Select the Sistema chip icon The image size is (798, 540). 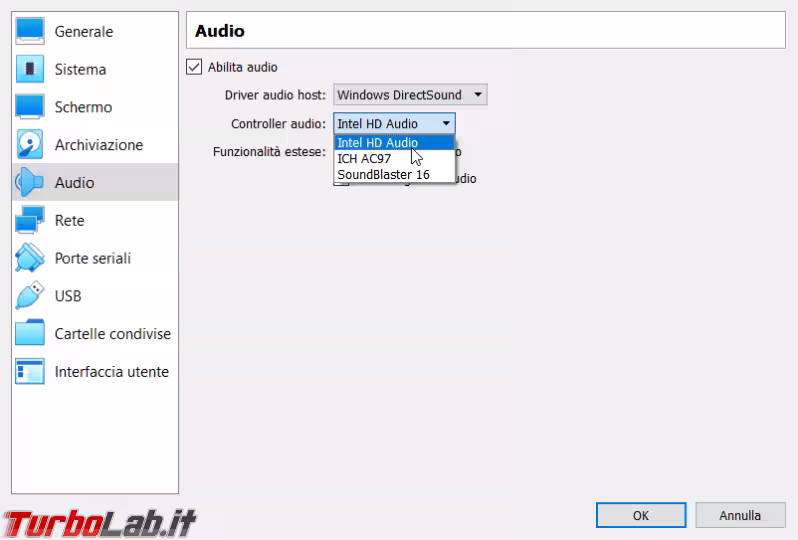pos(30,69)
